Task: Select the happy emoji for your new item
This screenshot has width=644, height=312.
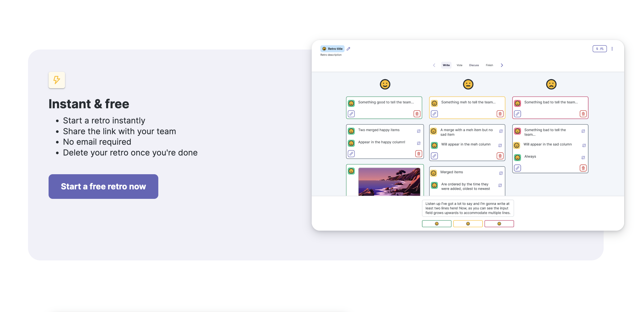Action: pos(436,223)
